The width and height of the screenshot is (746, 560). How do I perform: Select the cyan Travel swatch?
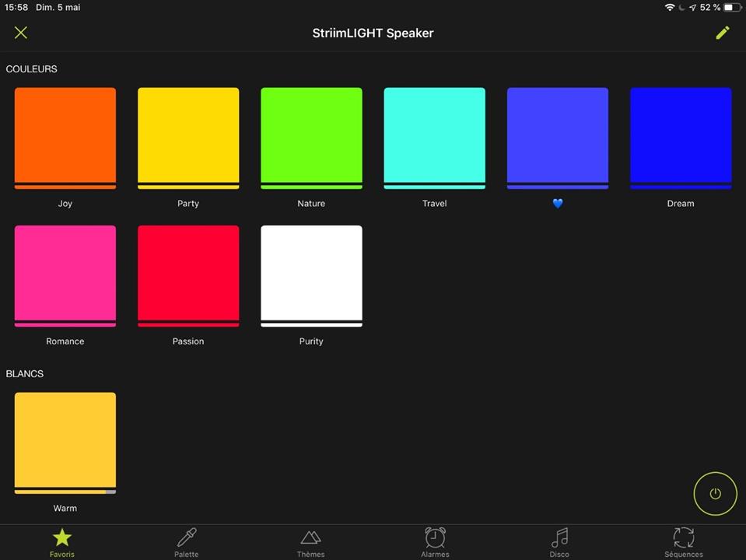pos(434,138)
